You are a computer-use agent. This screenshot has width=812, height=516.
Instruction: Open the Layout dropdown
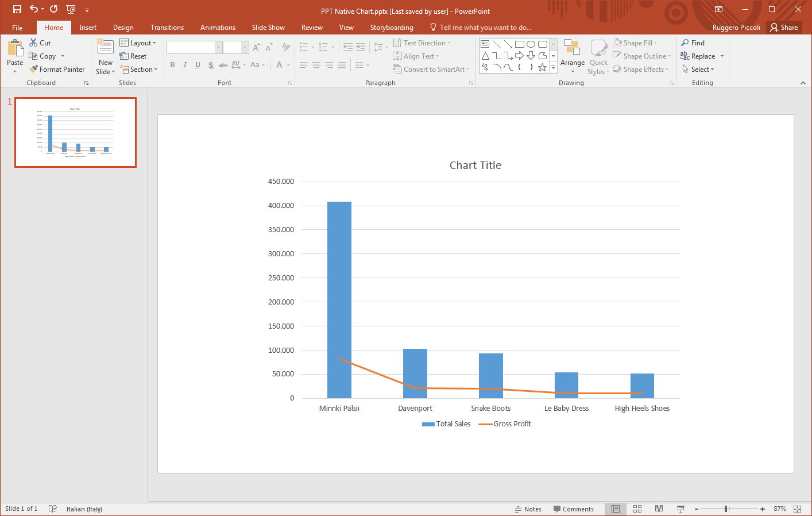tap(138, 43)
